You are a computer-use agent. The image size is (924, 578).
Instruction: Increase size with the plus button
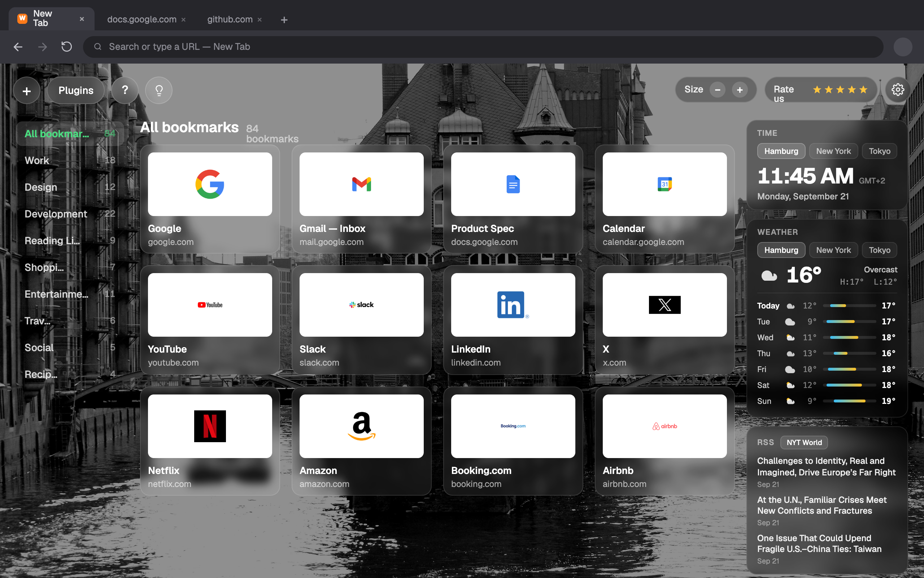[740, 90]
